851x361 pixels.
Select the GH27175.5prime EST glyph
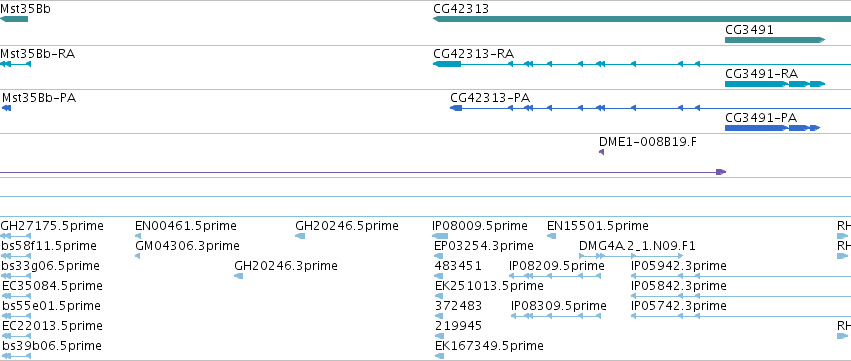[x=16, y=236]
